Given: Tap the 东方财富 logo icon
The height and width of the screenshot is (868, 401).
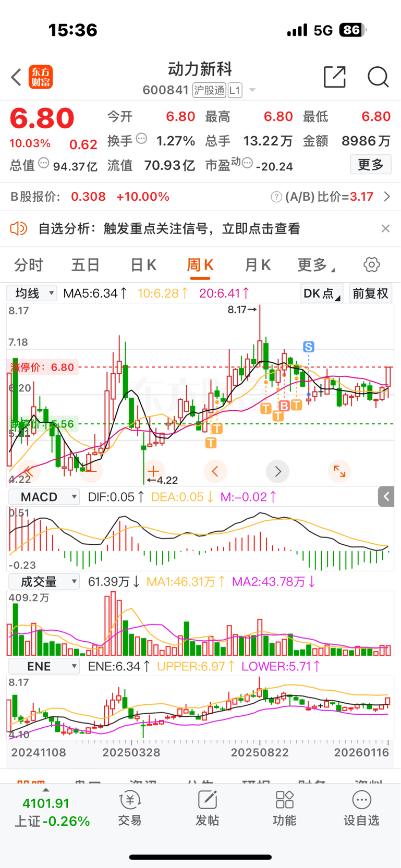Looking at the screenshot, I should point(41,77).
